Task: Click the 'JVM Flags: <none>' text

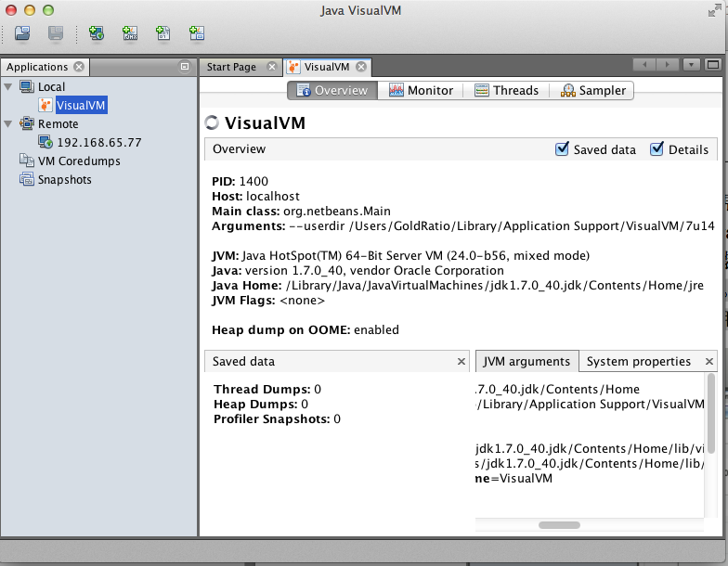Action: (268, 301)
